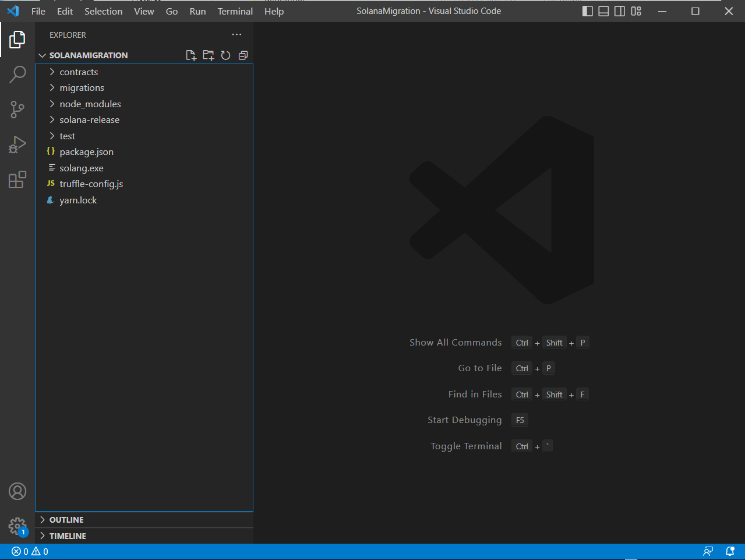Collapse the SOLANAMIGRATION root section
745x560 pixels.
click(88, 55)
